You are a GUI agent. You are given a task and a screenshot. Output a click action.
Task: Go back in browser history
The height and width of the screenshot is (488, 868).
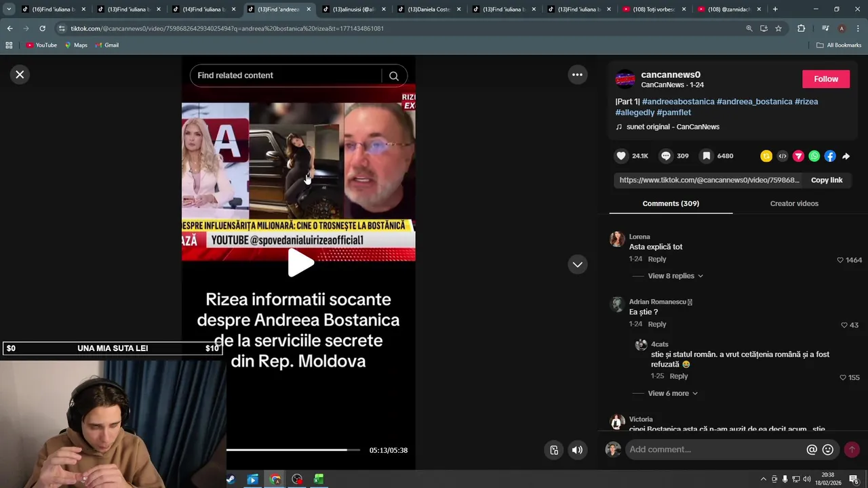tap(9, 28)
